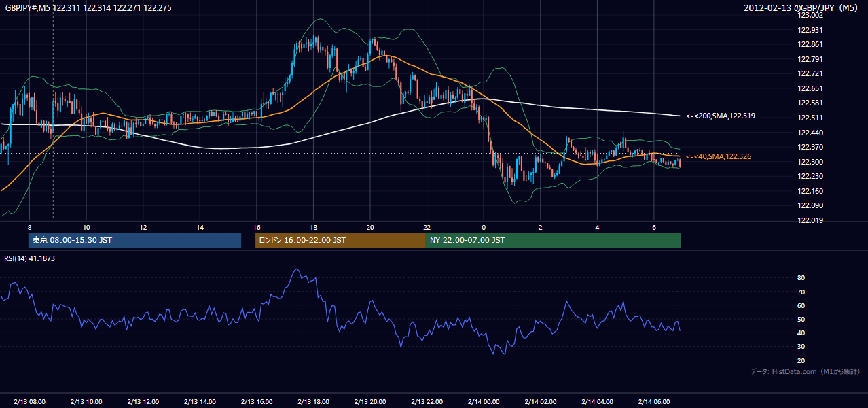Click RSI scale level 50

click(x=801, y=319)
